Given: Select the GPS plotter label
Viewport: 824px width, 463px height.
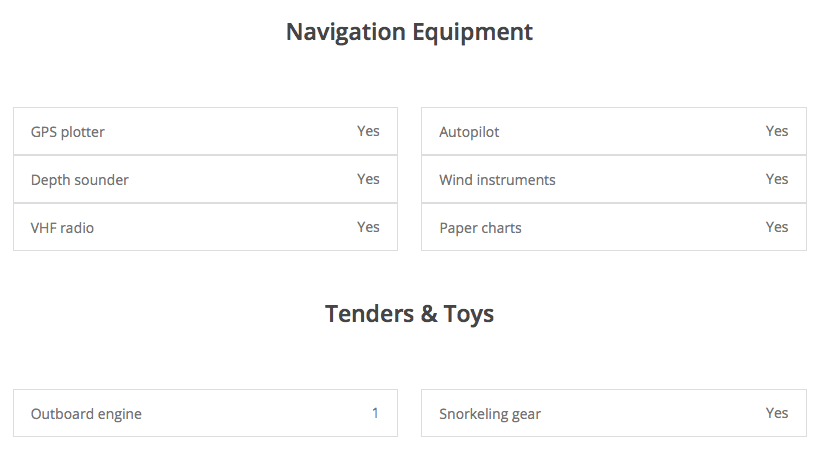Looking at the screenshot, I should [67, 132].
